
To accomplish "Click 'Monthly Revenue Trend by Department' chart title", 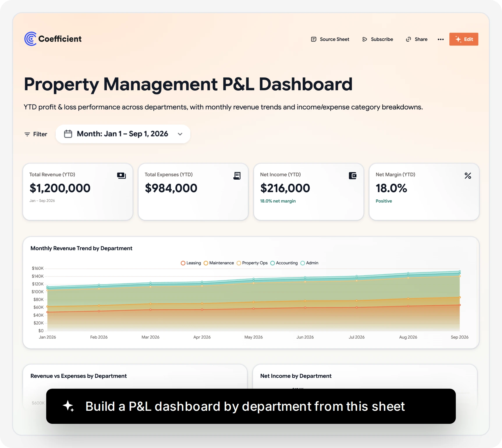I will tap(81, 248).
